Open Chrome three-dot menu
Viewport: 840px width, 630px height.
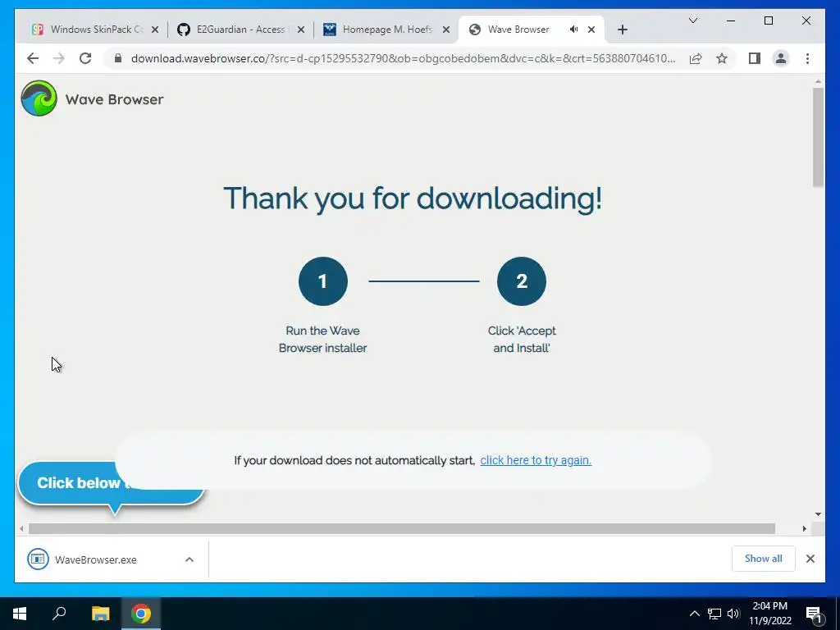click(x=807, y=58)
